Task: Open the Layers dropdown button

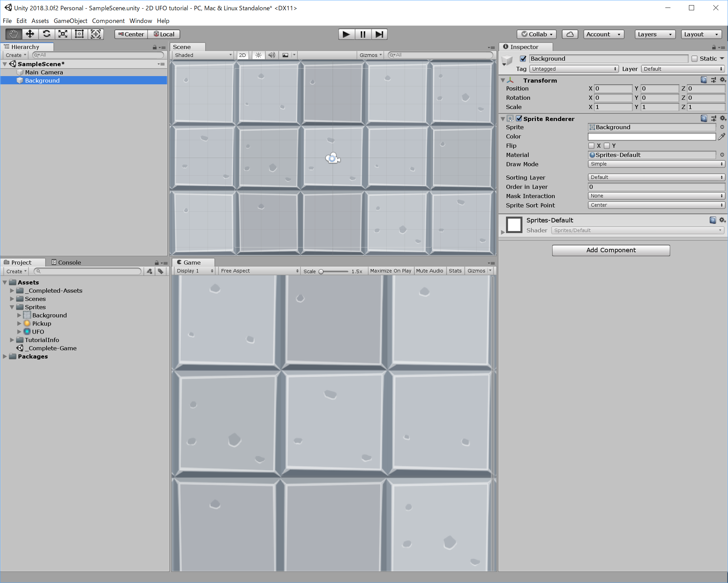Action: [655, 34]
